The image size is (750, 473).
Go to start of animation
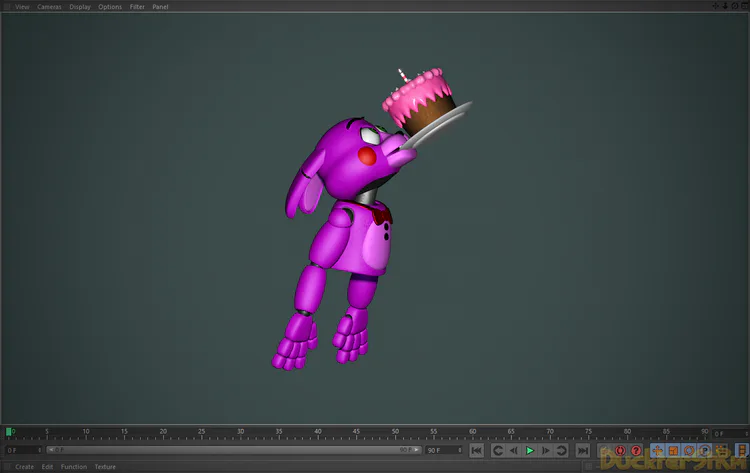[x=476, y=451]
